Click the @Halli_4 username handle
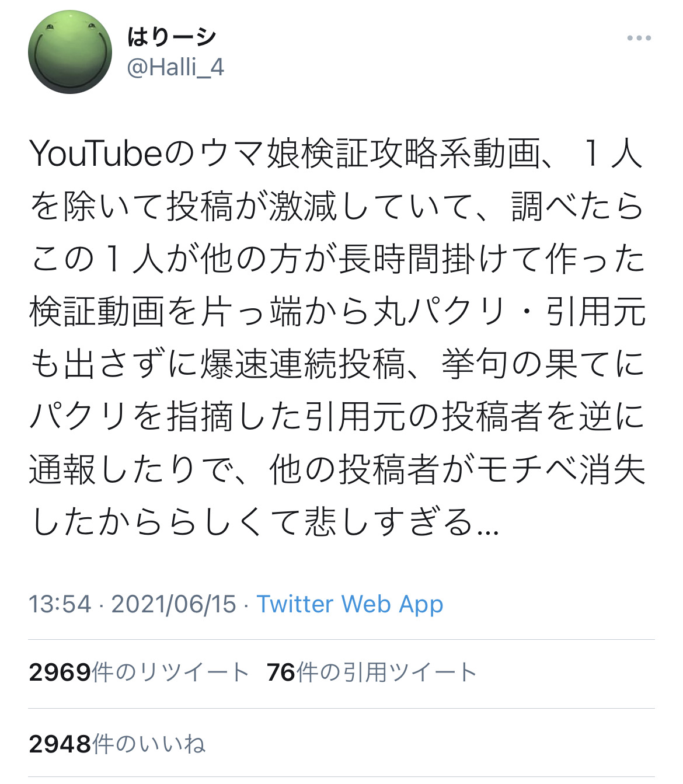Viewport: 683px width, 784px height. point(175,68)
